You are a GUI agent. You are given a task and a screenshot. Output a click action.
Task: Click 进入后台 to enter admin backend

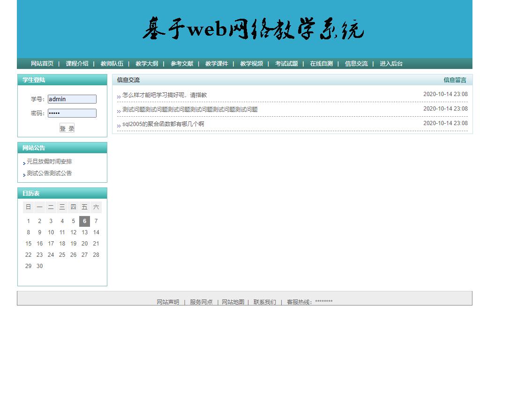coord(390,63)
